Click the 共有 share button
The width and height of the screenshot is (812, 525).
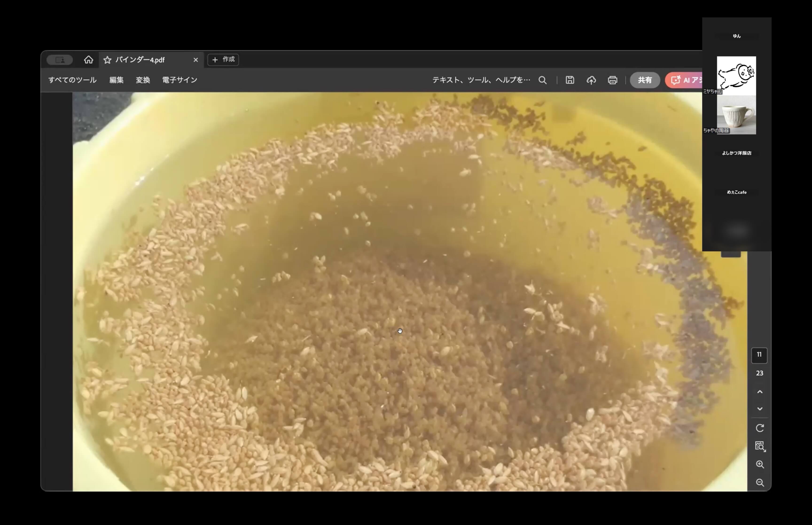pos(645,80)
